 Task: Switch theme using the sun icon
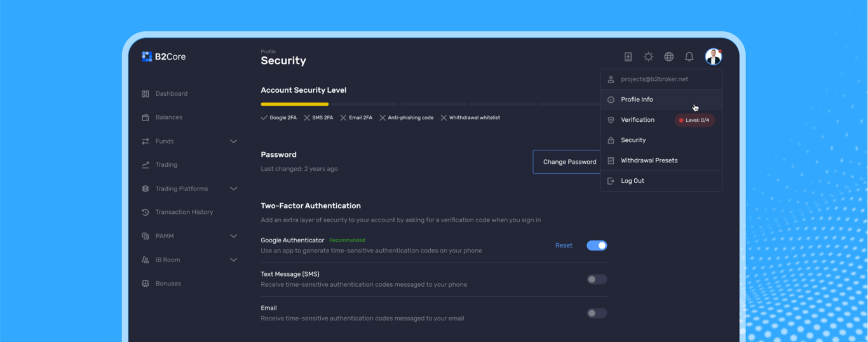tap(648, 56)
